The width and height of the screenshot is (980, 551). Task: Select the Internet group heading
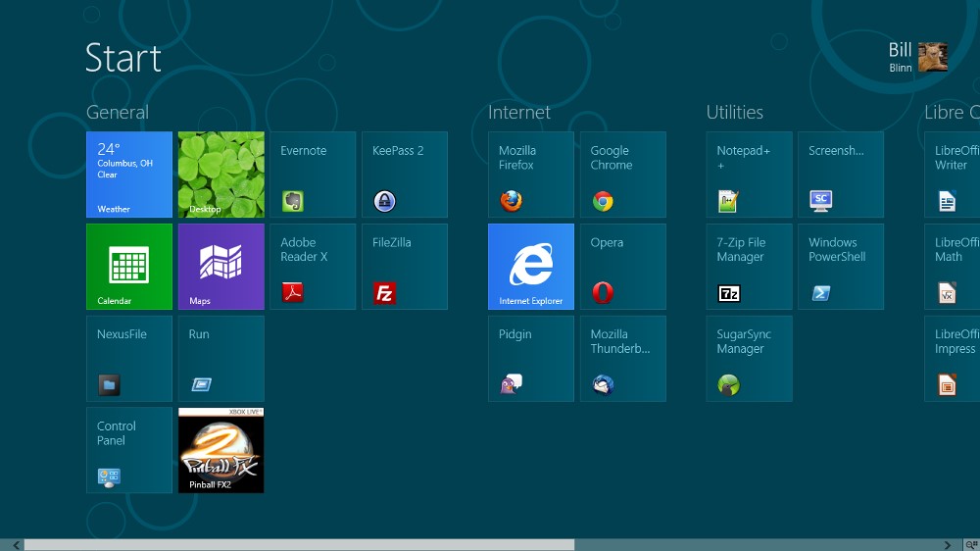(518, 113)
